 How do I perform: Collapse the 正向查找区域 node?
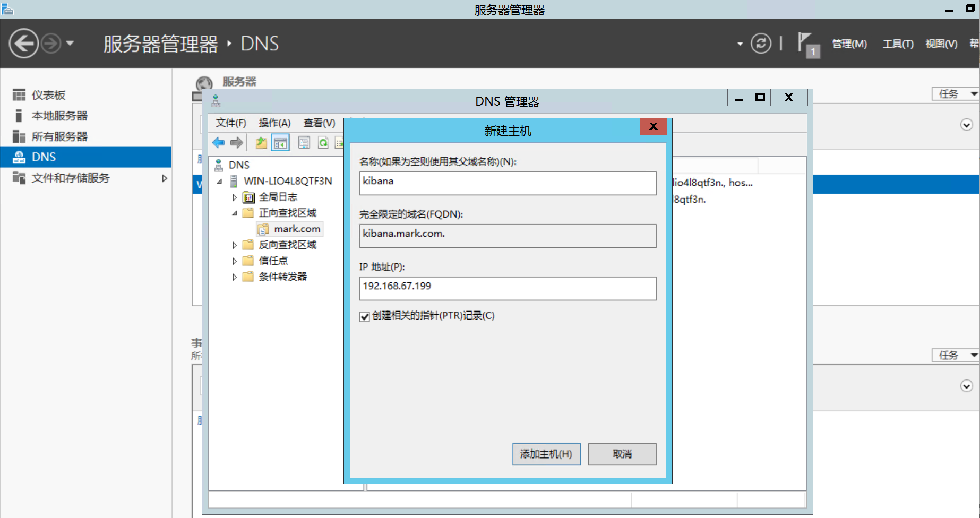click(x=234, y=213)
